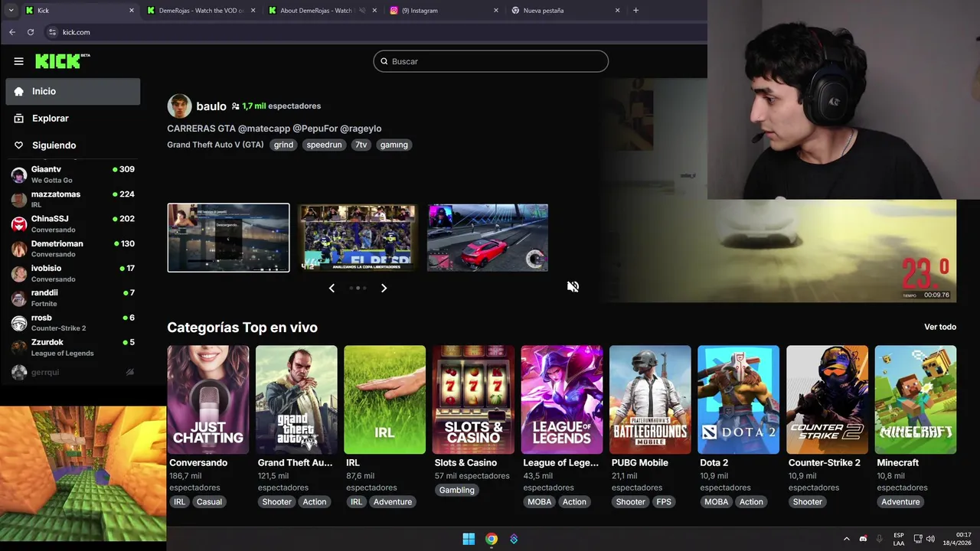The width and height of the screenshot is (980, 551).
Task: Click baulo's avatar picture
Action: pyautogui.click(x=179, y=106)
